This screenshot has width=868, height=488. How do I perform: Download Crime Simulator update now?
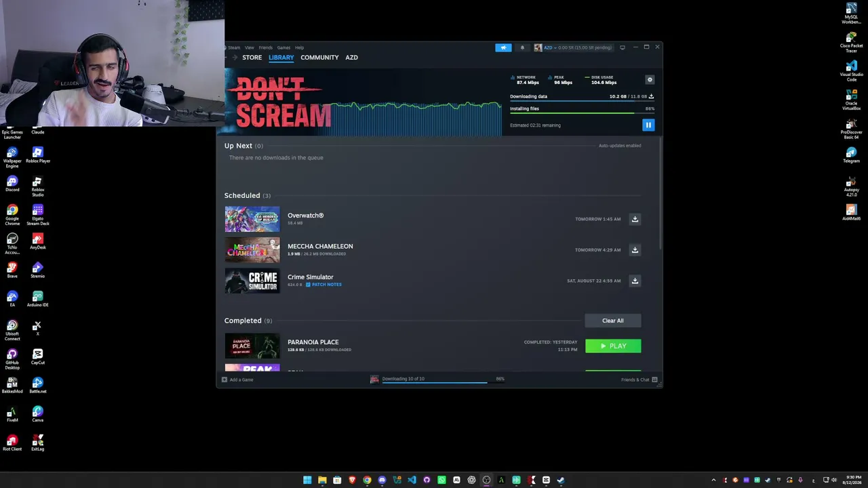[x=635, y=281]
